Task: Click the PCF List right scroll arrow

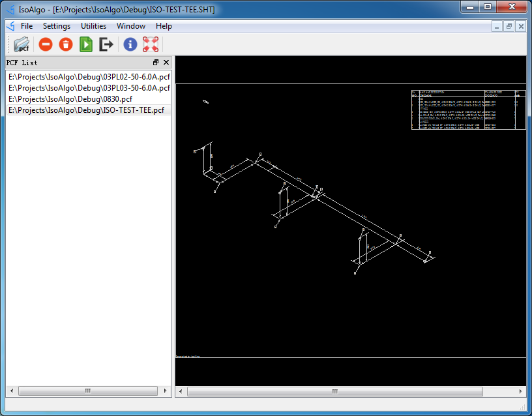Action: tap(165, 391)
